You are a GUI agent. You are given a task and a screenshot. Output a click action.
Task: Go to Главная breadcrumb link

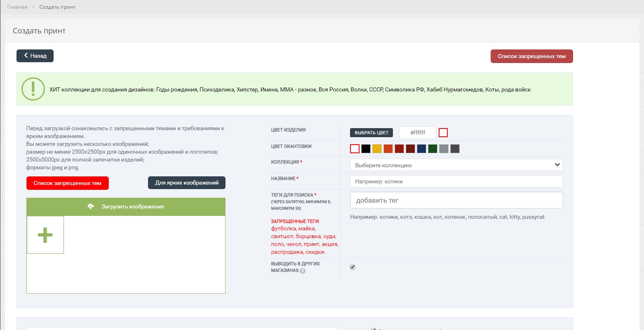17,7
